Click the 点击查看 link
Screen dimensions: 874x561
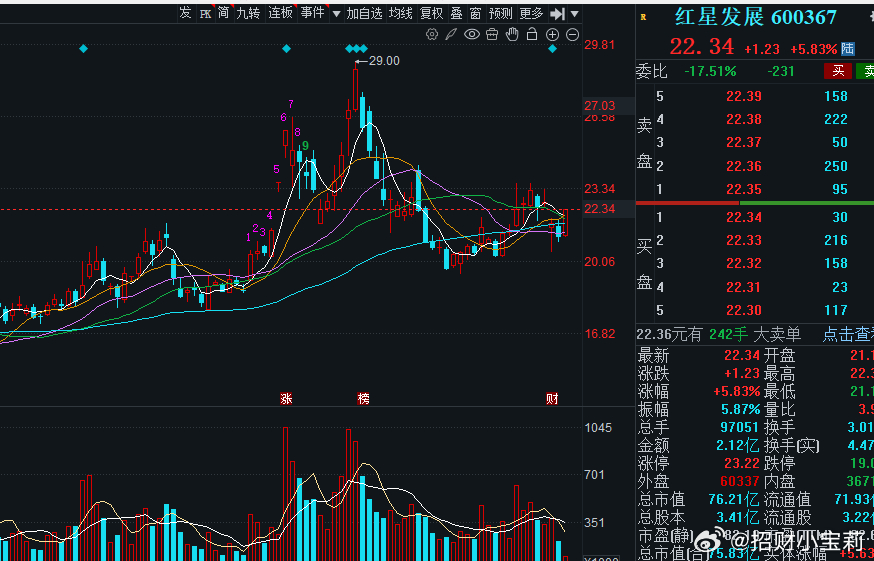tap(848, 334)
